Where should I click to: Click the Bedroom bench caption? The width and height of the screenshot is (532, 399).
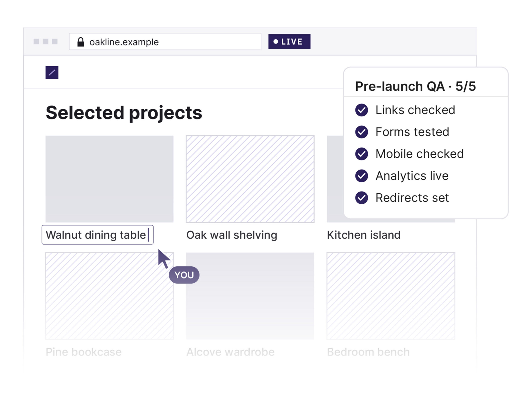[368, 352]
